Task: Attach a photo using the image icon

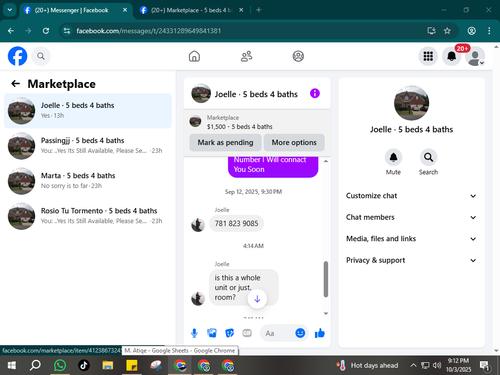Action: click(x=212, y=333)
